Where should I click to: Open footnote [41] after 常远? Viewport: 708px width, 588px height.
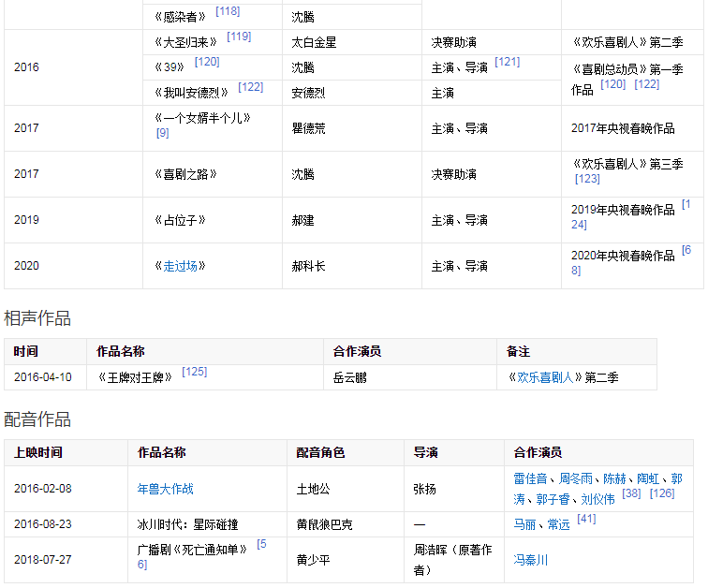(x=586, y=519)
